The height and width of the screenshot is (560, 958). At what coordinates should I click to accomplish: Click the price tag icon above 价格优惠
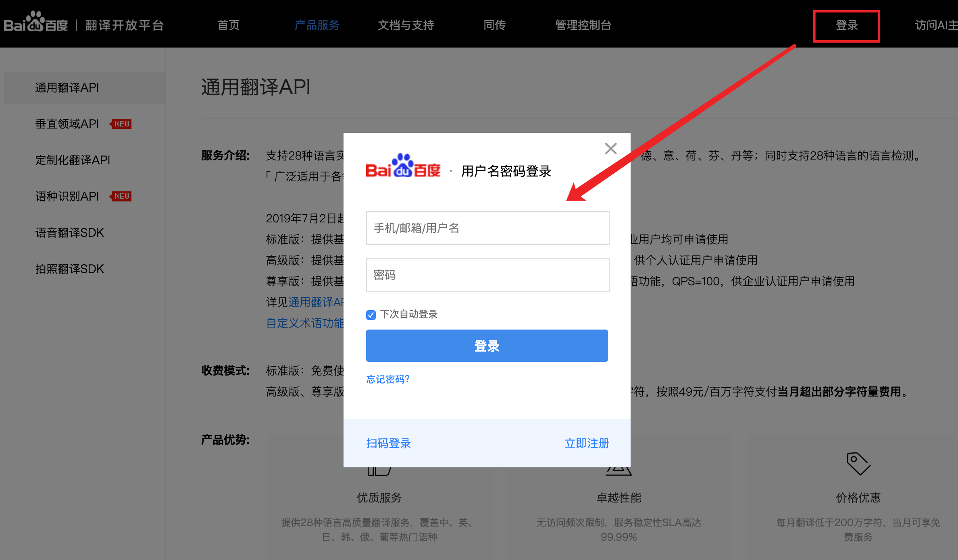pos(858,463)
